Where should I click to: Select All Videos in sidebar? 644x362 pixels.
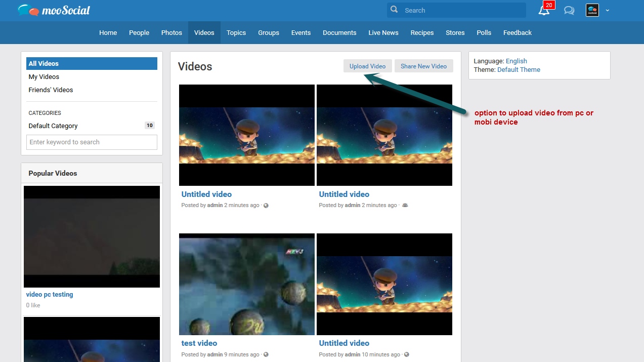point(92,63)
